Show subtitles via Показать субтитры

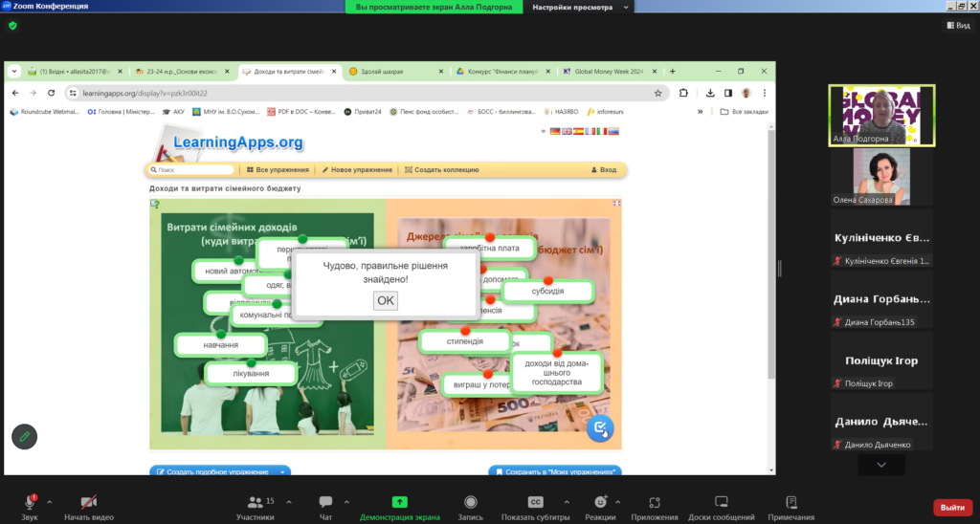(x=536, y=507)
